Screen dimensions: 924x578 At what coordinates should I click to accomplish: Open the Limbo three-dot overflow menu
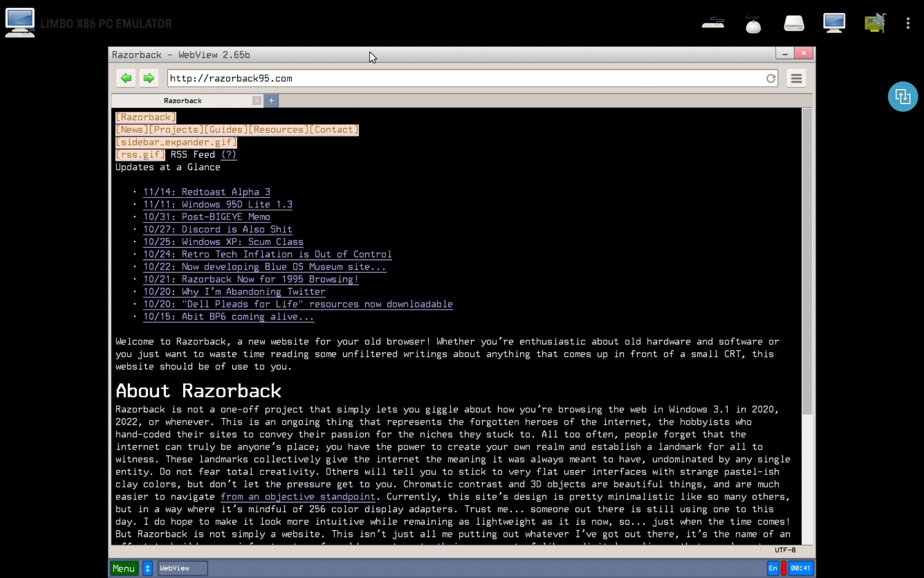908,23
